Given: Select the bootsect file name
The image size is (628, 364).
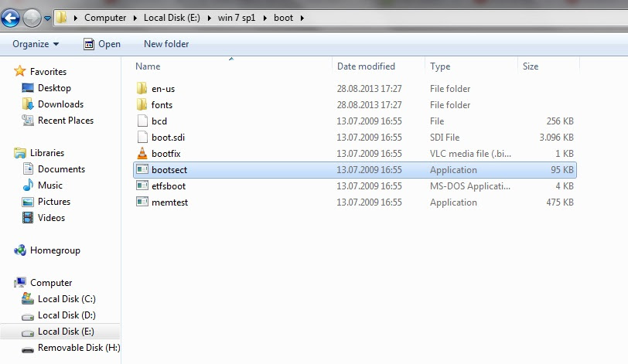Looking at the screenshot, I should click(169, 170).
